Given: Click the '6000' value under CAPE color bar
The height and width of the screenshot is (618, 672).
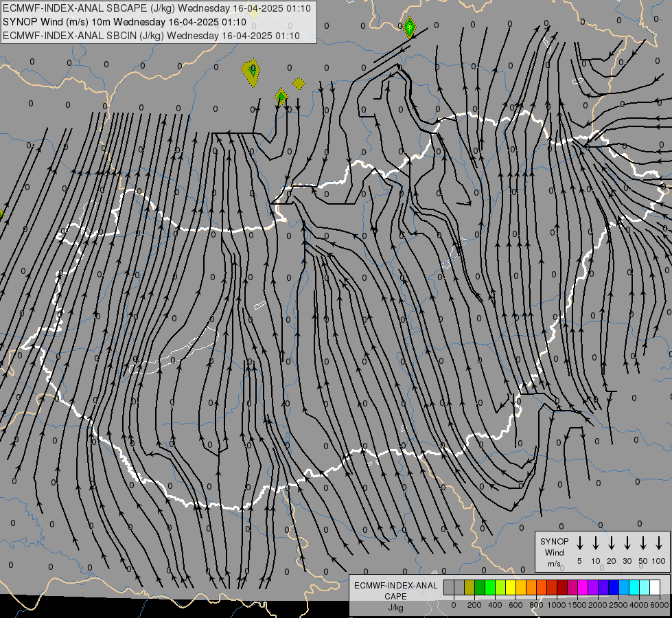Looking at the screenshot, I should point(660,605).
